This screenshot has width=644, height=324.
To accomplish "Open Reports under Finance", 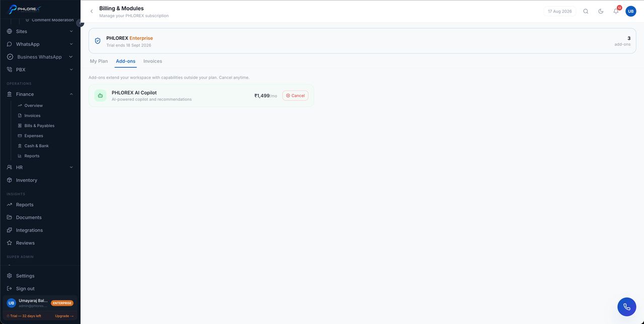I will click(32, 156).
